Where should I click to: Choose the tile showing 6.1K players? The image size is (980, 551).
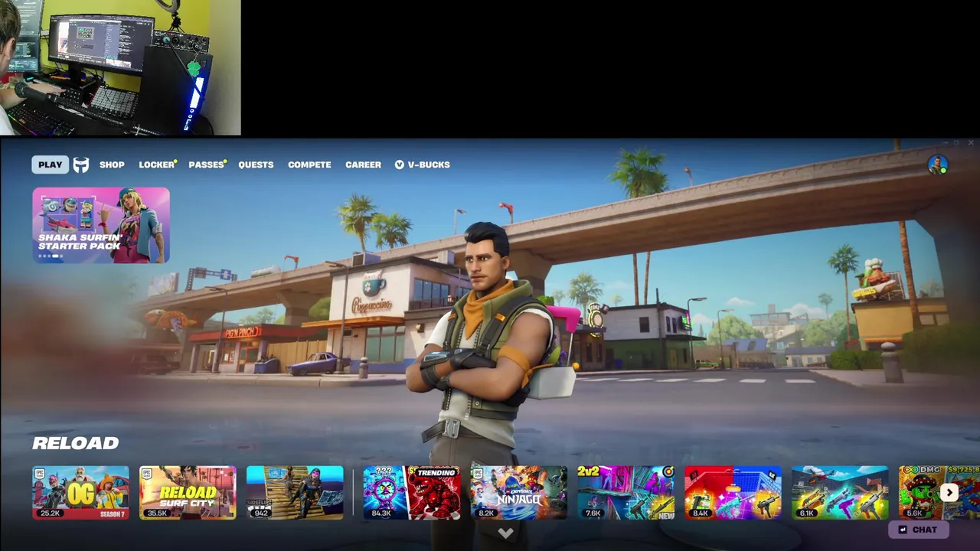[x=841, y=493]
